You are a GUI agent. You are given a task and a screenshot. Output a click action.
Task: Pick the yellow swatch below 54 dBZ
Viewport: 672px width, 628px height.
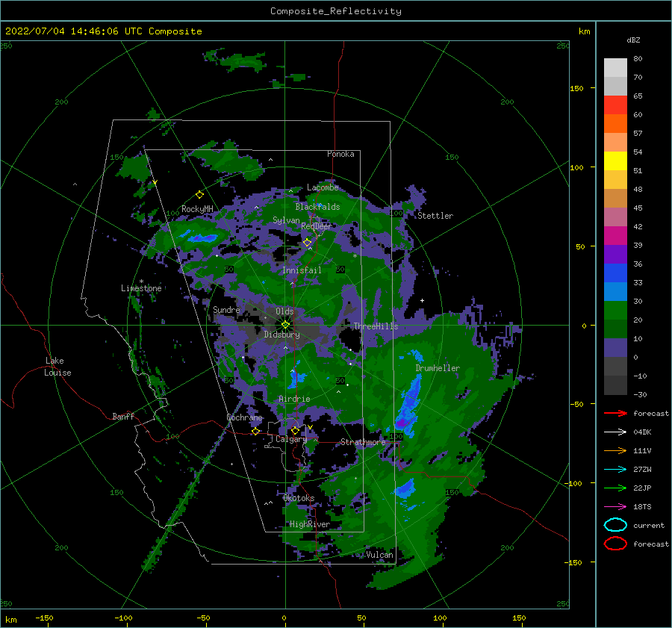click(x=615, y=161)
